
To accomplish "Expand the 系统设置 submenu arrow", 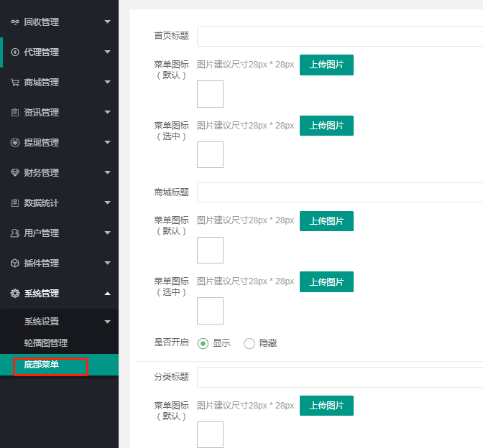I will pyautogui.click(x=108, y=322).
